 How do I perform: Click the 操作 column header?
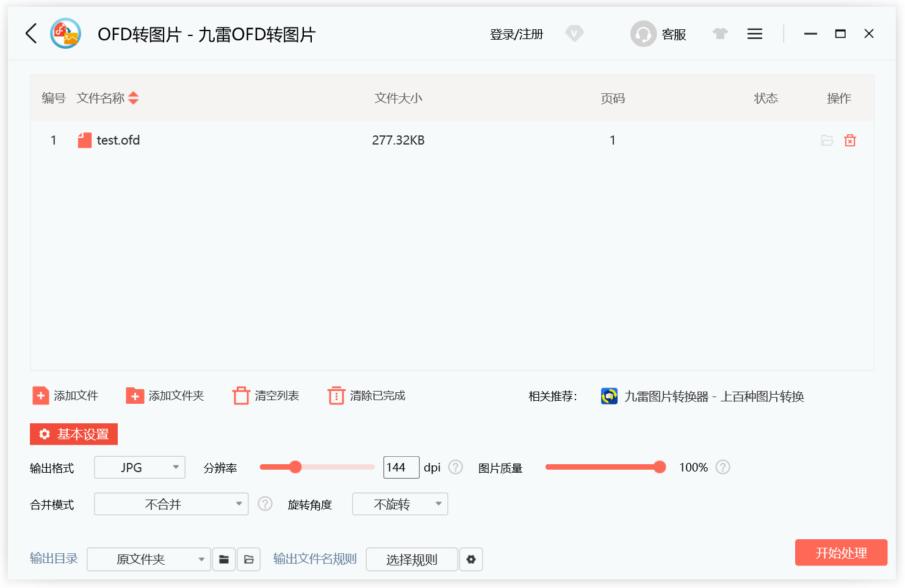[x=839, y=98]
